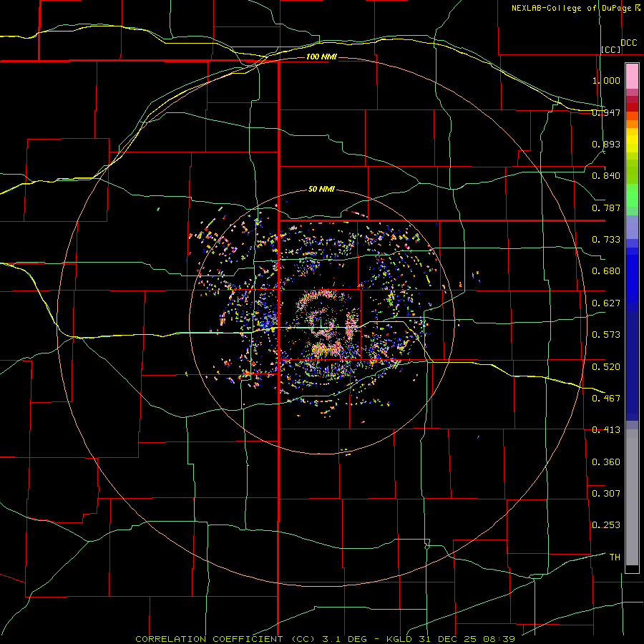Click the 50 NMI range ring label
Screen dimensions: 644x644
(x=321, y=190)
